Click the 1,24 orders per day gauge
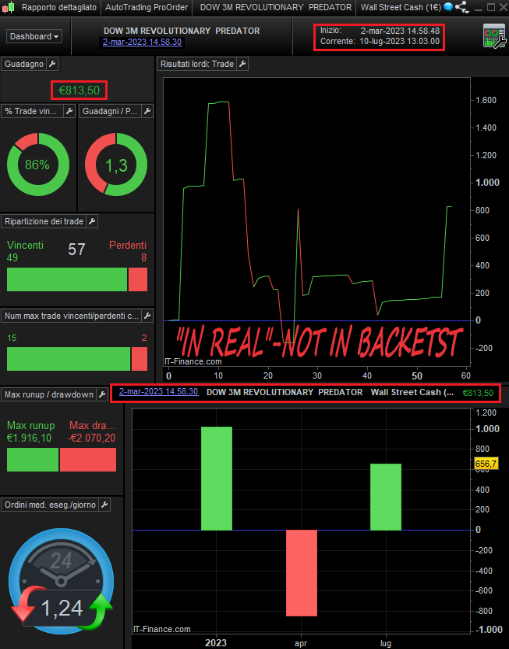Viewport: 509px width, 649px height. pos(61,581)
